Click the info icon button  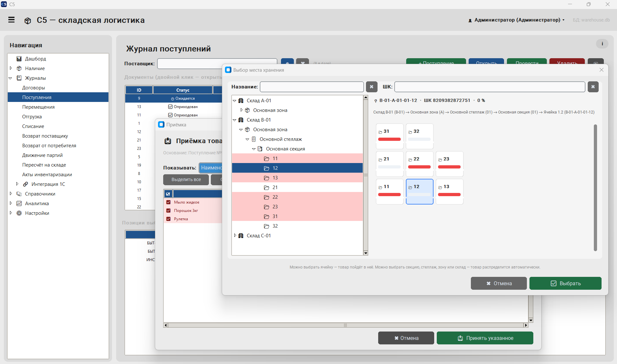pyautogui.click(x=602, y=44)
